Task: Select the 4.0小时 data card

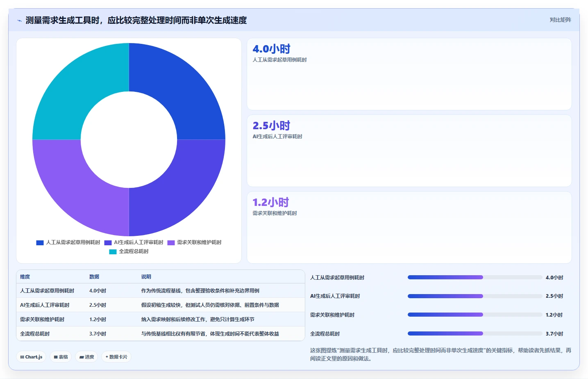Action: tap(409, 74)
